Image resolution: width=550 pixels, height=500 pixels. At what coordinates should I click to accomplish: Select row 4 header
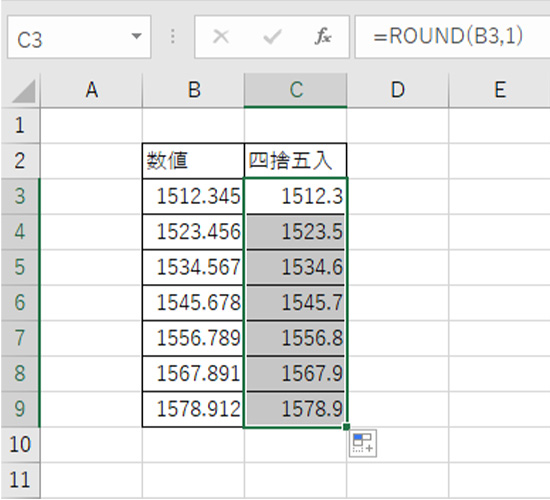[x=20, y=232]
